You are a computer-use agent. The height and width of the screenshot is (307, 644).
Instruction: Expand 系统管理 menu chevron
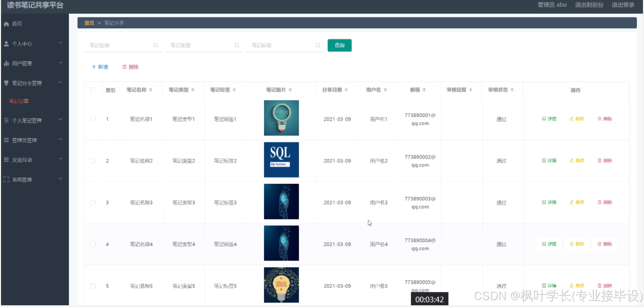pos(60,178)
